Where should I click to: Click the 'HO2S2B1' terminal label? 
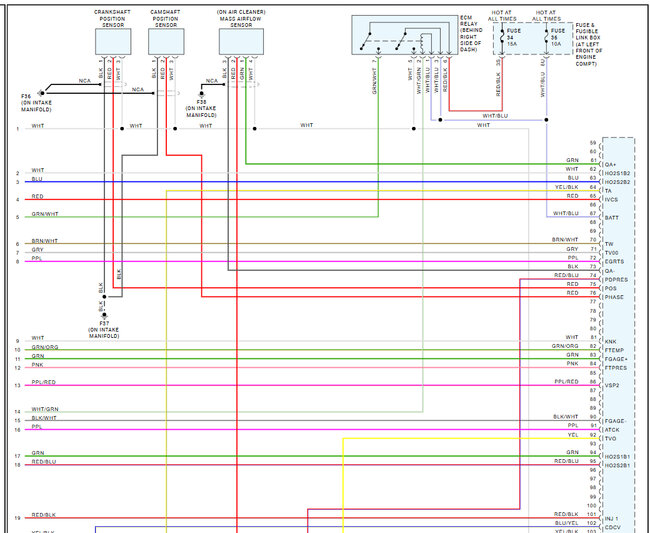[x=617, y=465]
